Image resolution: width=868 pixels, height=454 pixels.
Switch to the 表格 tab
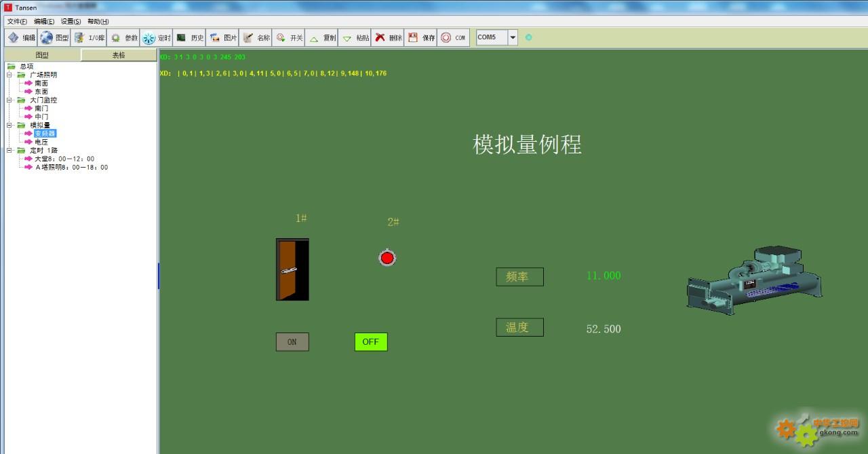(119, 55)
